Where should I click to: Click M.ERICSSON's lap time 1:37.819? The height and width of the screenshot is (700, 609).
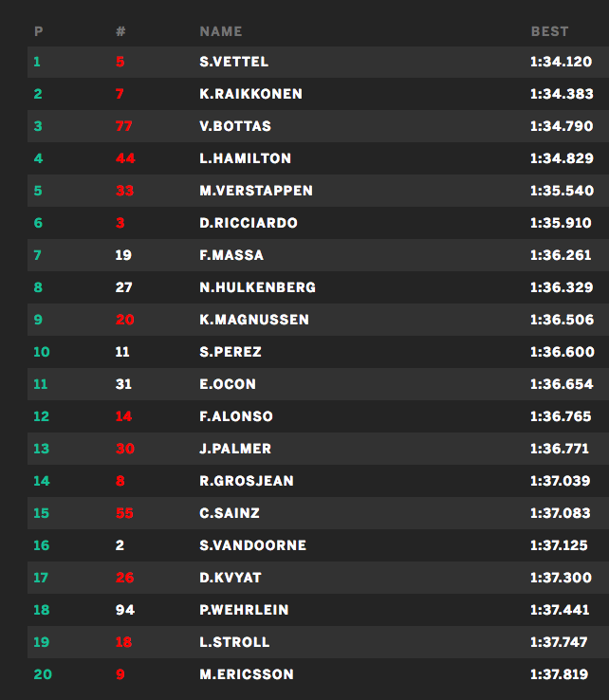point(562,674)
